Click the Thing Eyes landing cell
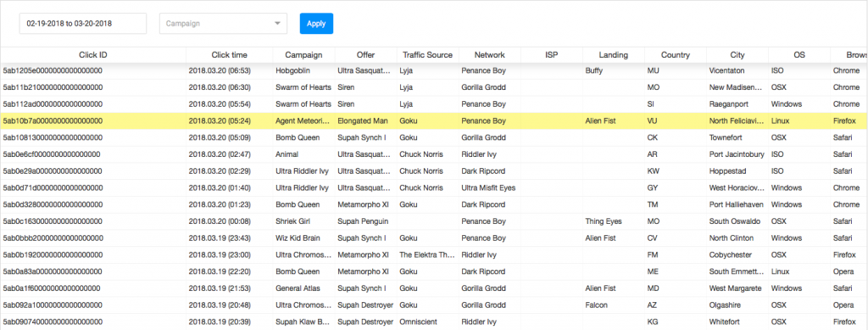This screenshot has width=868, height=330. coord(604,221)
